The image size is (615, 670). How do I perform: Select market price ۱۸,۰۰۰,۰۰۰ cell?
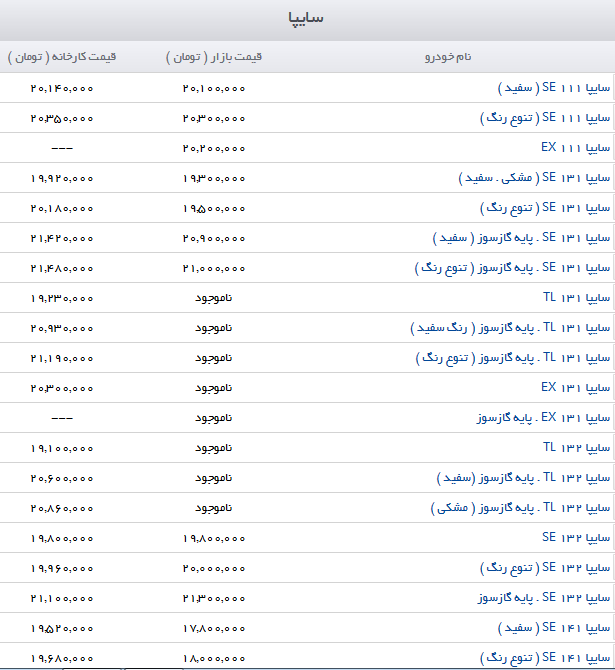214,658
